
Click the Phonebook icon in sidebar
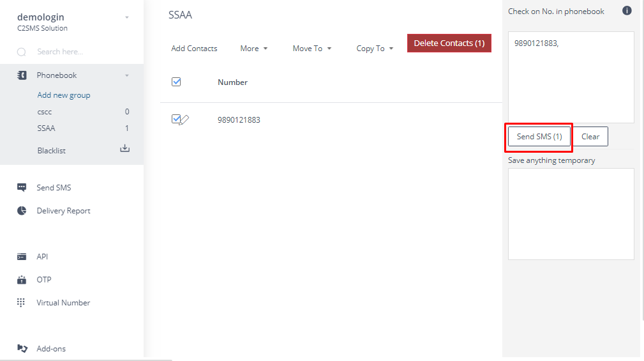pyautogui.click(x=22, y=75)
